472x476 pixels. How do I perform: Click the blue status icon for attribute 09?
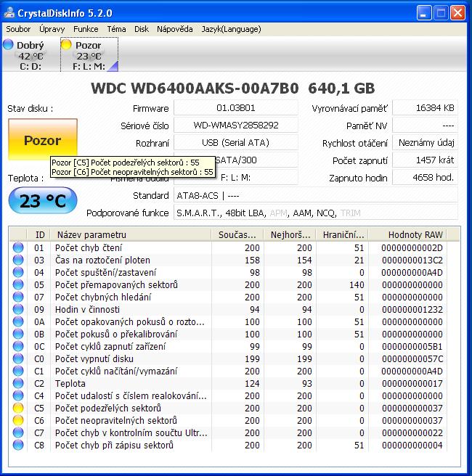18,309
